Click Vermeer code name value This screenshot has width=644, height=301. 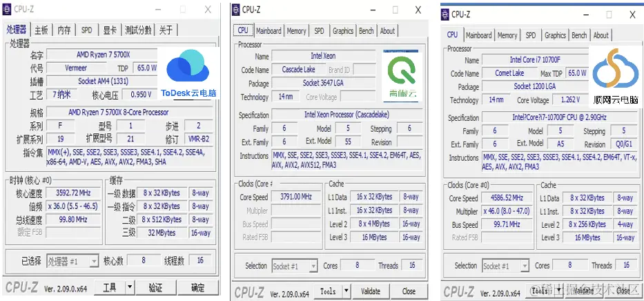click(x=76, y=68)
